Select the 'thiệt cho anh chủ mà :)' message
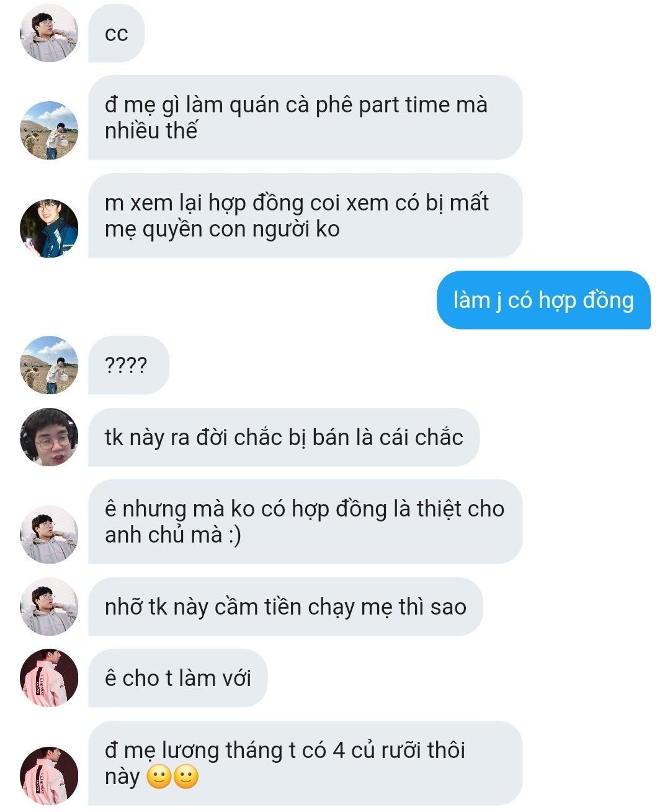Viewport: 670px width, 812px height. click(x=305, y=521)
